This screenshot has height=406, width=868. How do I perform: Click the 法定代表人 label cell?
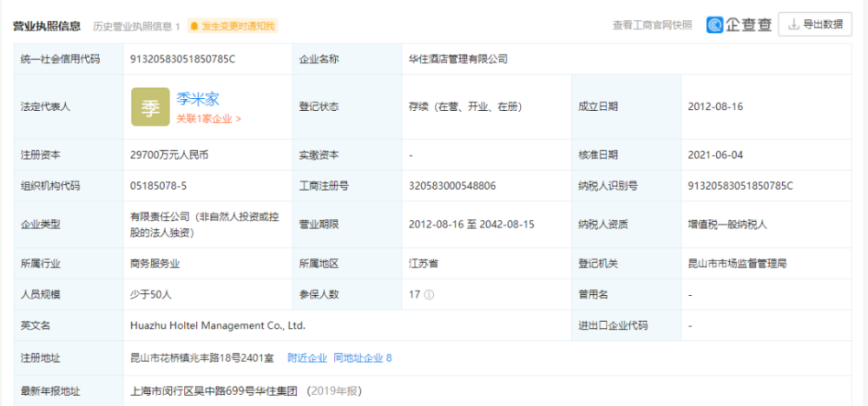[x=69, y=107]
